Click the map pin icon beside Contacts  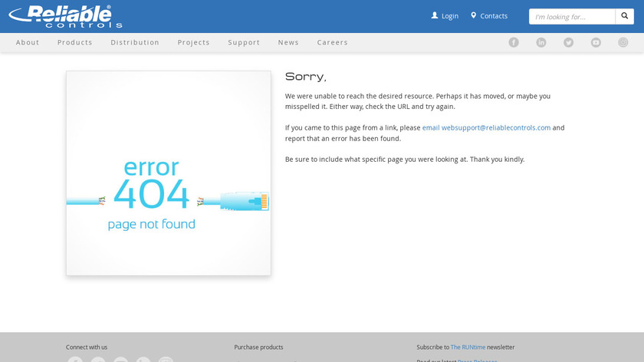click(x=474, y=15)
